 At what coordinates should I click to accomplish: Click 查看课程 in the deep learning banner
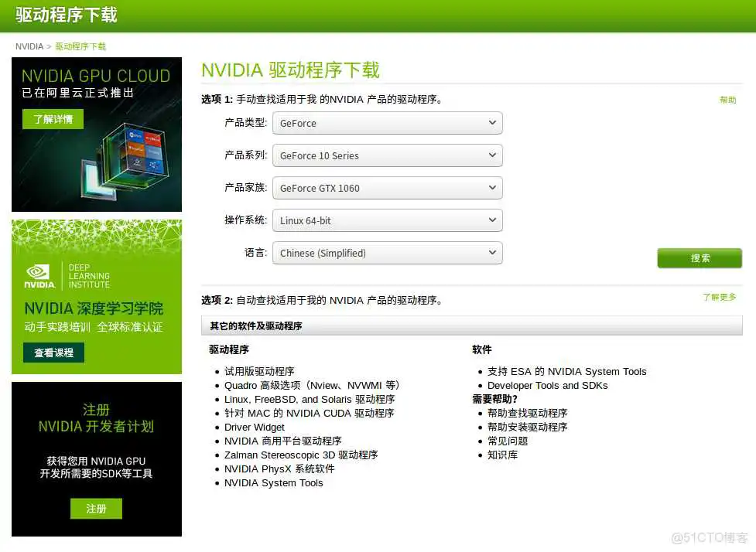click(53, 353)
